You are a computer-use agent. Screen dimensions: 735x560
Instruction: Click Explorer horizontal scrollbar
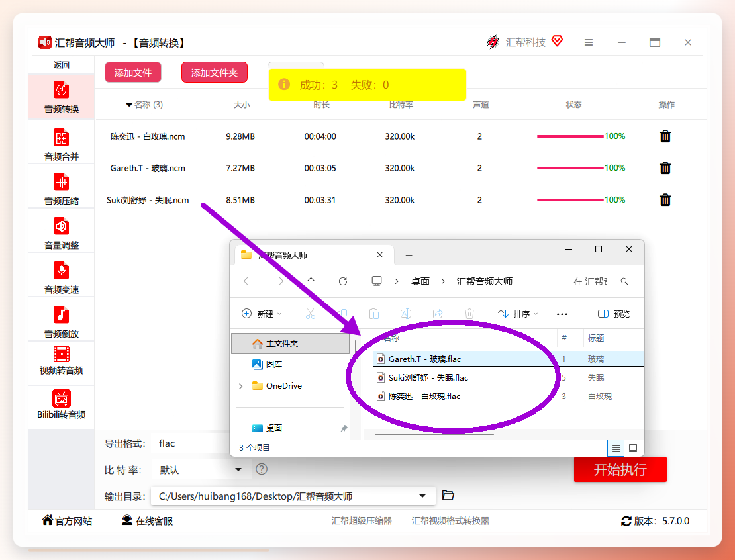click(434, 434)
